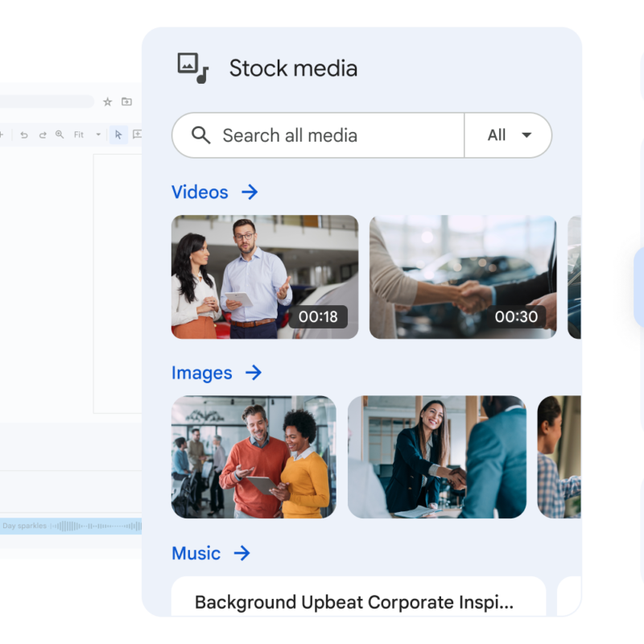Image resolution: width=644 pixels, height=644 pixels.
Task: Select the 00:30 handshake video
Action: click(x=463, y=277)
